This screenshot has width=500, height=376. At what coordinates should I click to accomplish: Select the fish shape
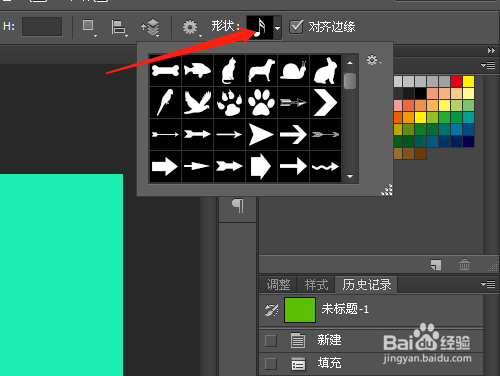click(x=197, y=71)
